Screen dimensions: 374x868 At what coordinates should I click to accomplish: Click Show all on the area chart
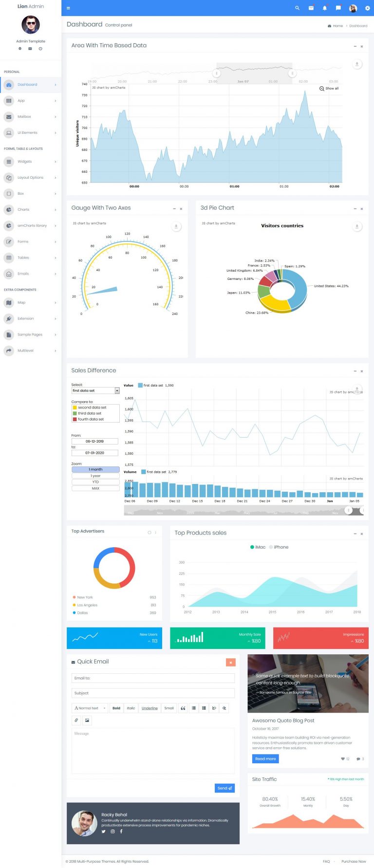click(329, 89)
